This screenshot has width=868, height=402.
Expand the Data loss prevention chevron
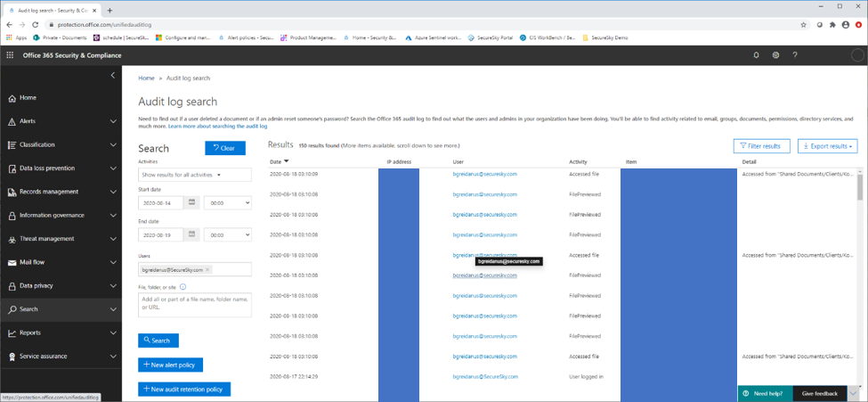113,168
